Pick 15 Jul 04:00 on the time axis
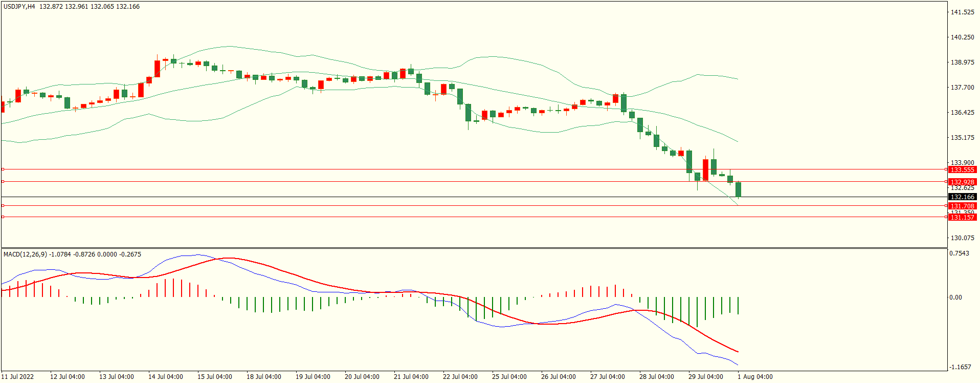Image resolution: width=980 pixels, height=383 pixels. click(x=215, y=377)
